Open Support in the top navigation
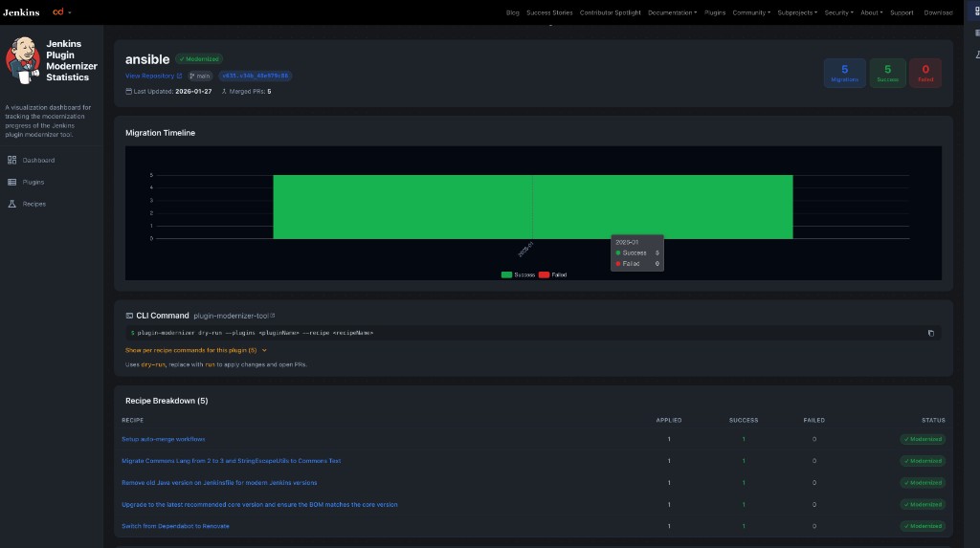Screen dimensions: 980x548 coord(902,12)
